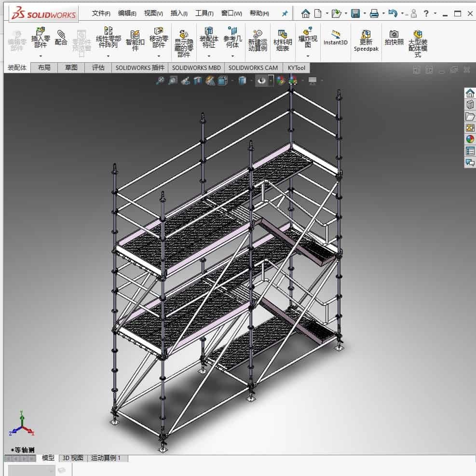Open the 编辑(E) Edit menu
Viewport: 476px width, 476px height.
coord(127,14)
